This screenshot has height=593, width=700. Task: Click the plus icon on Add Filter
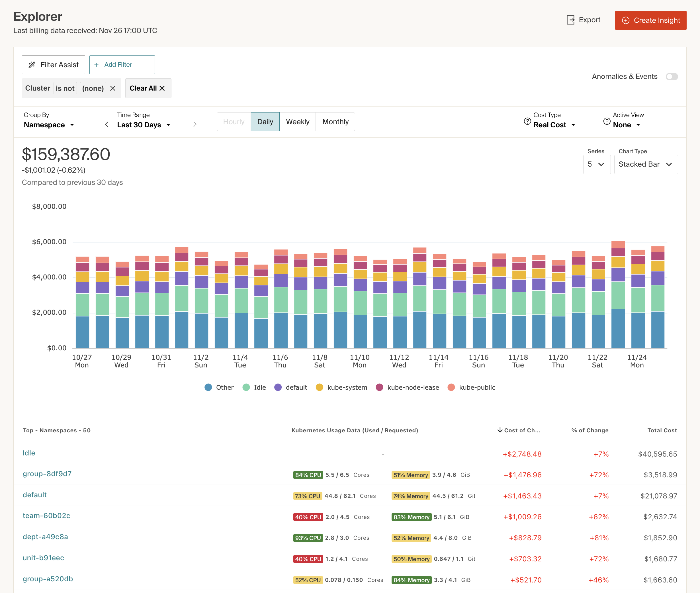(97, 65)
